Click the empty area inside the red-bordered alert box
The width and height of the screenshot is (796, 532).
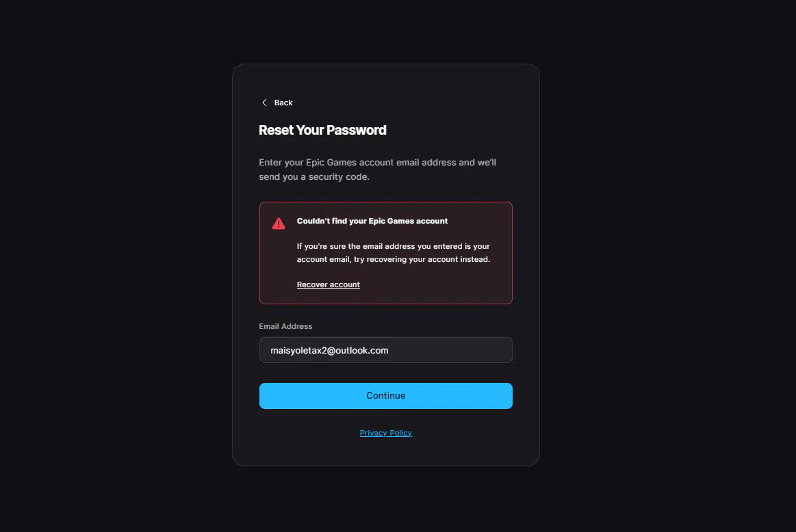point(437,284)
